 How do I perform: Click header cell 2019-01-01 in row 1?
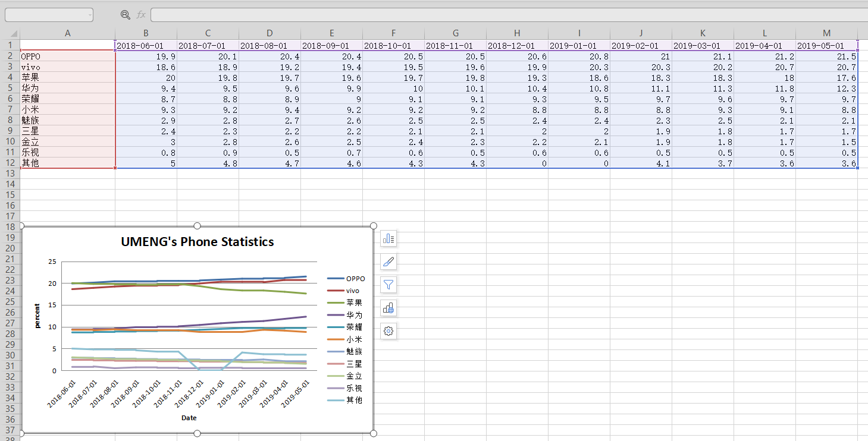point(579,45)
